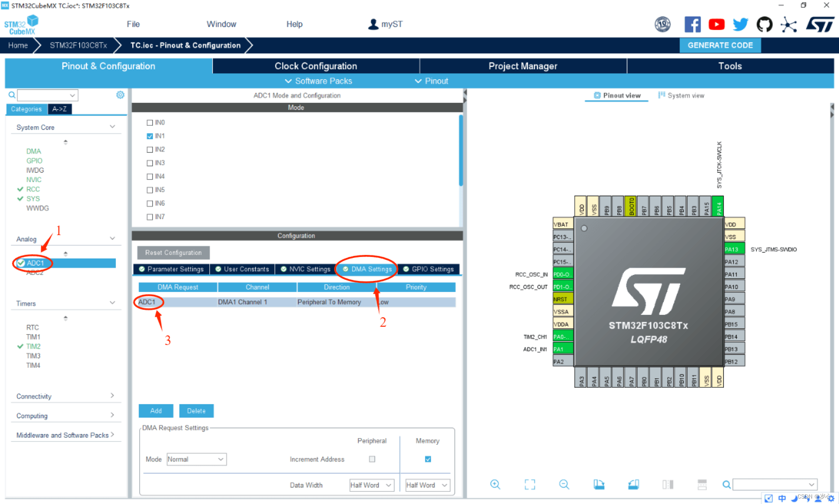Switch to System view
The height and width of the screenshot is (504, 839).
point(681,95)
